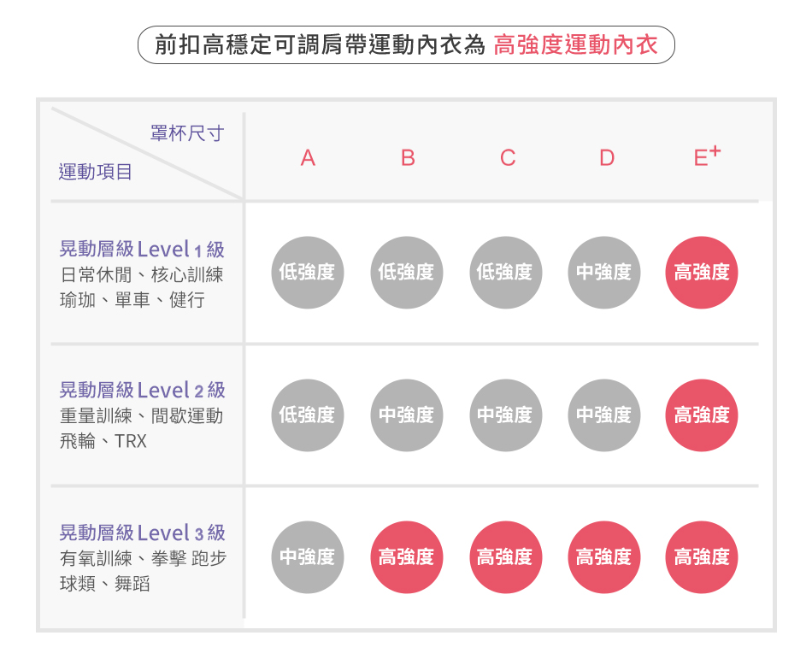Image resolution: width=812 pixels, height=665 pixels.
Task: Select the cup size A column header
Action: coord(308,158)
